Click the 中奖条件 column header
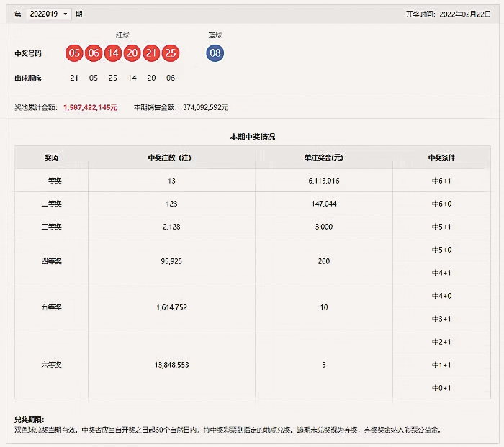This screenshot has height=447, width=504. pos(441,157)
